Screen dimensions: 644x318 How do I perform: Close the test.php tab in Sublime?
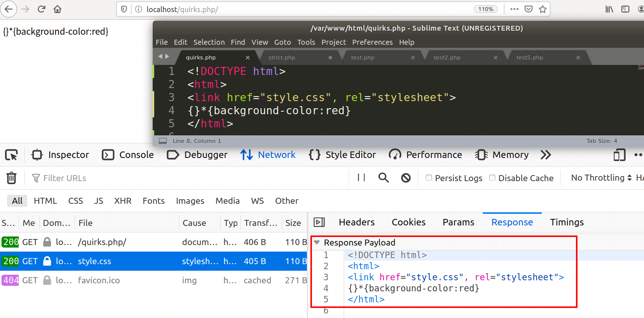tap(413, 58)
